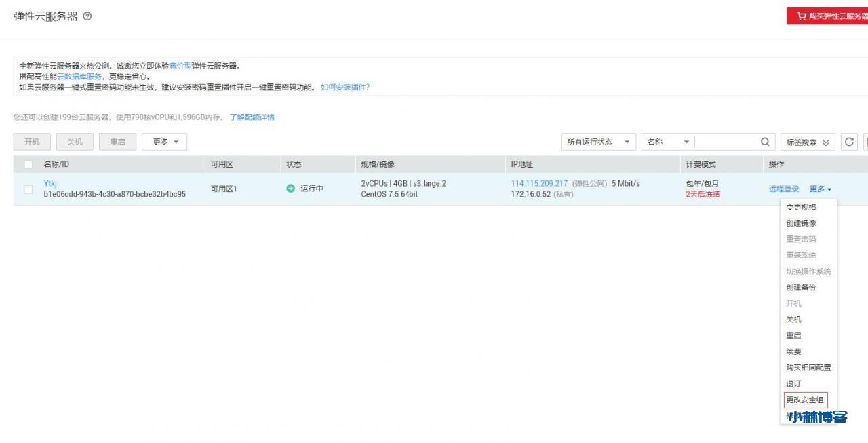Open the 所有运行状态 filter dropdown
This screenshot has height=443, width=868.
click(597, 142)
